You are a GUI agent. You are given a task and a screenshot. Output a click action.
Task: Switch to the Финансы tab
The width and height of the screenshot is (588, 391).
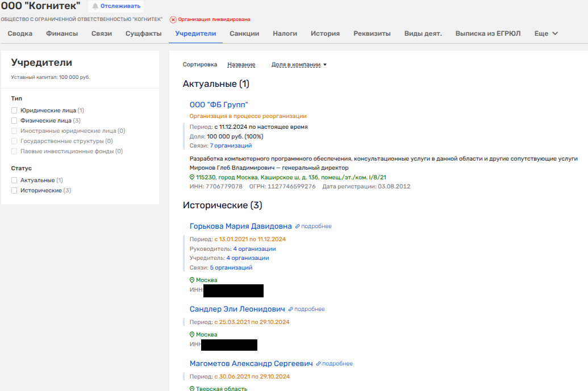(62, 33)
